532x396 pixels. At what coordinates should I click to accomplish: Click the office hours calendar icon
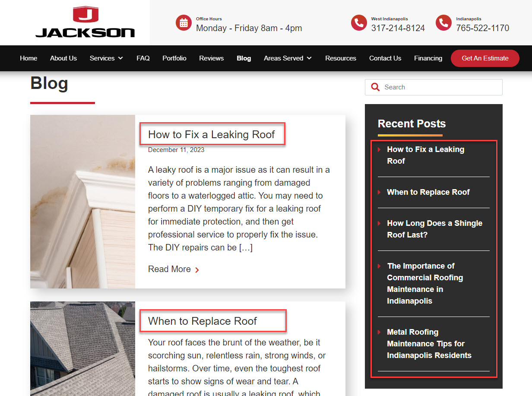(x=184, y=22)
